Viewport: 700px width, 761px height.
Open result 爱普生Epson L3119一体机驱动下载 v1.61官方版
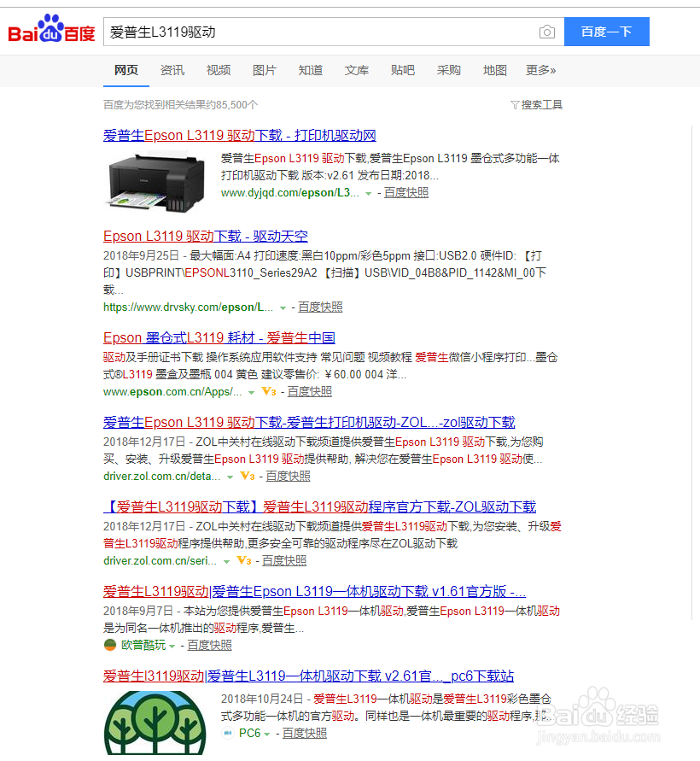tap(314, 592)
